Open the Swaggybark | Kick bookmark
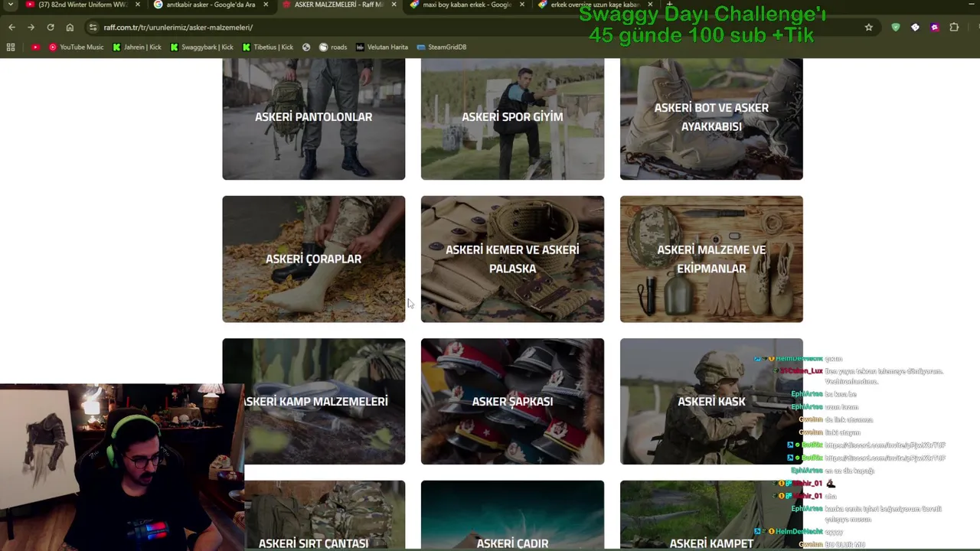The width and height of the screenshot is (980, 551). [x=201, y=47]
